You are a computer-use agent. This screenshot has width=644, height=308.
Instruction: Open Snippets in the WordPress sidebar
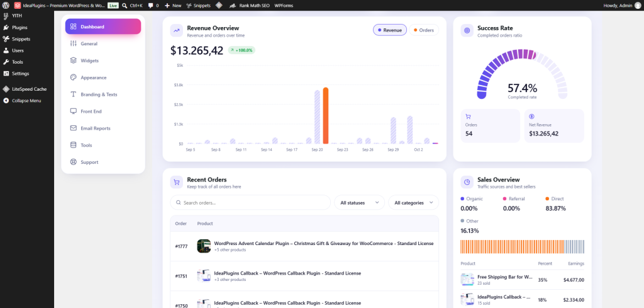(x=27, y=39)
